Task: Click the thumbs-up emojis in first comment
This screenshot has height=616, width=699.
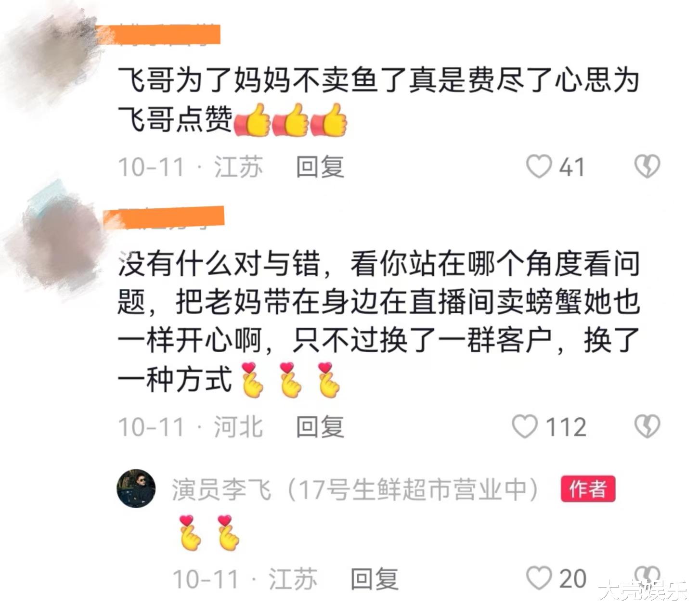Action: pyautogui.click(x=290, y=120)
